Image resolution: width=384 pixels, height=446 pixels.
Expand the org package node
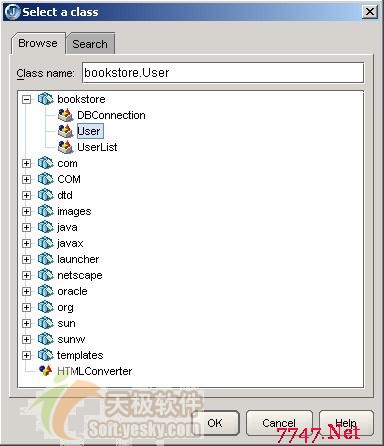27,307
